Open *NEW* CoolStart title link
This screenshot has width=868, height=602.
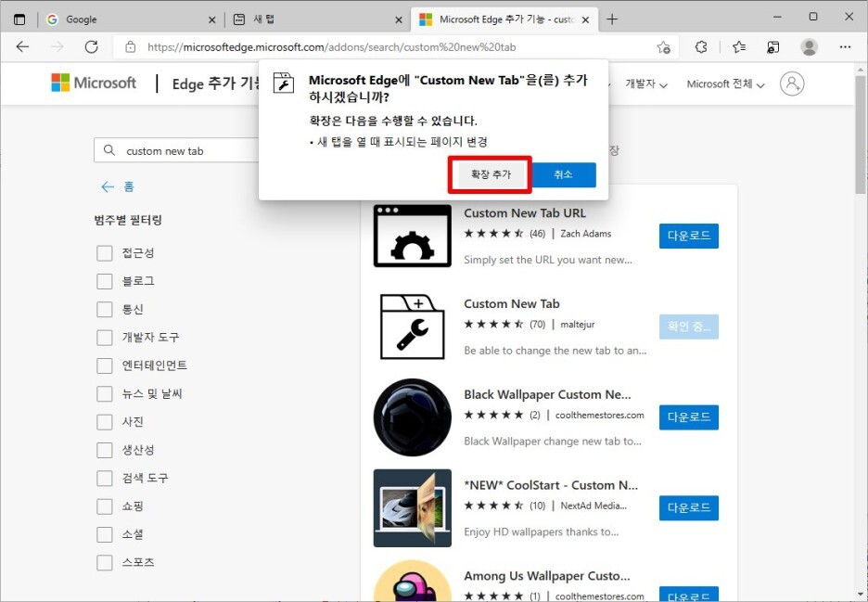[551, 485]
